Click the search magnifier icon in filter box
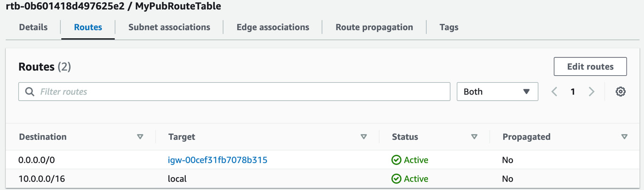This screenshot has height=190, width=644. 30,92
